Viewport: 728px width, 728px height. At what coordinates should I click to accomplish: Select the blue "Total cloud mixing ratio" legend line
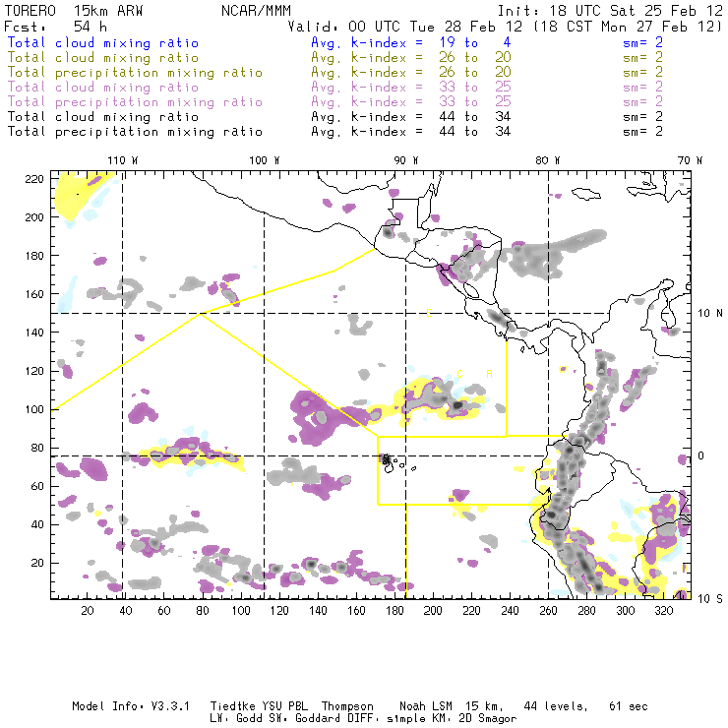click(x=103, y=42)
